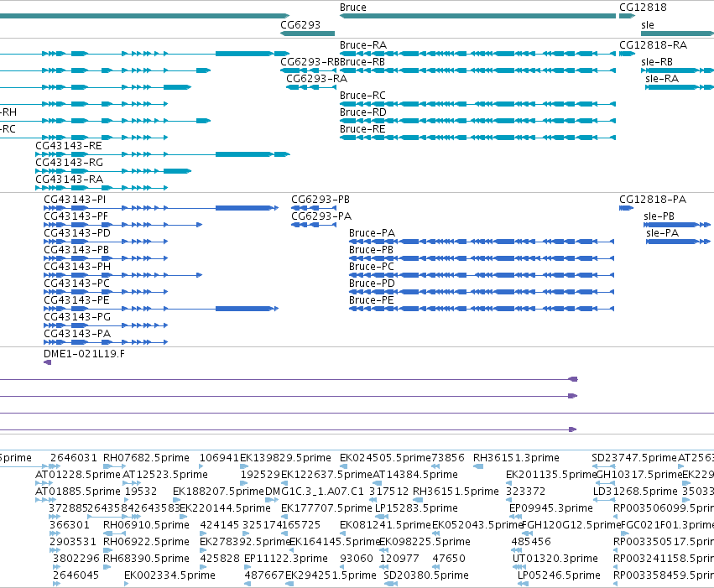Select the sle-RA transcript label
Viewport: 714px width, 588px height.
click(662, 79)
